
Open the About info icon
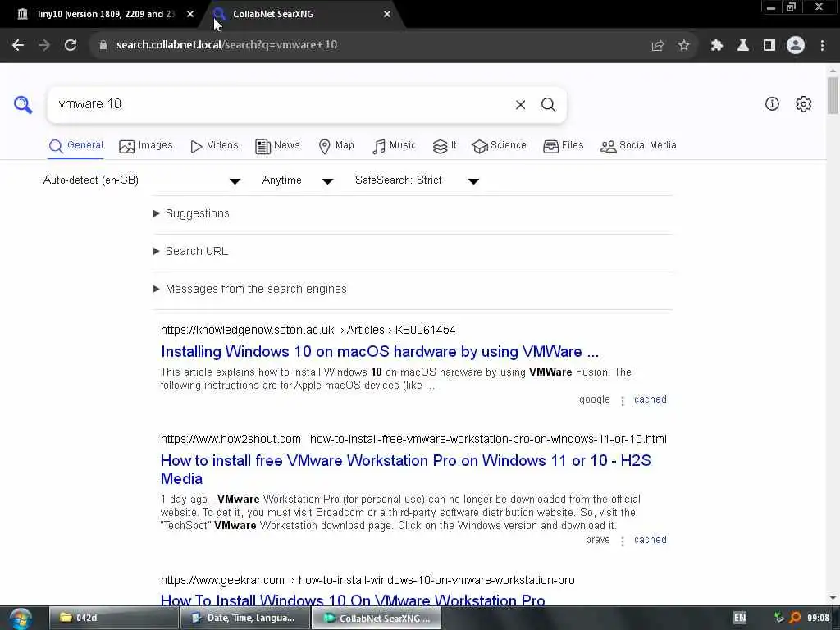[x=772, y=104]
